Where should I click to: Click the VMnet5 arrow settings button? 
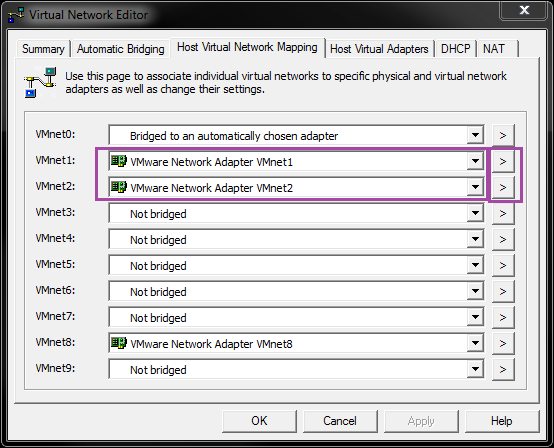pyautogui.click(x=503, y=265)
